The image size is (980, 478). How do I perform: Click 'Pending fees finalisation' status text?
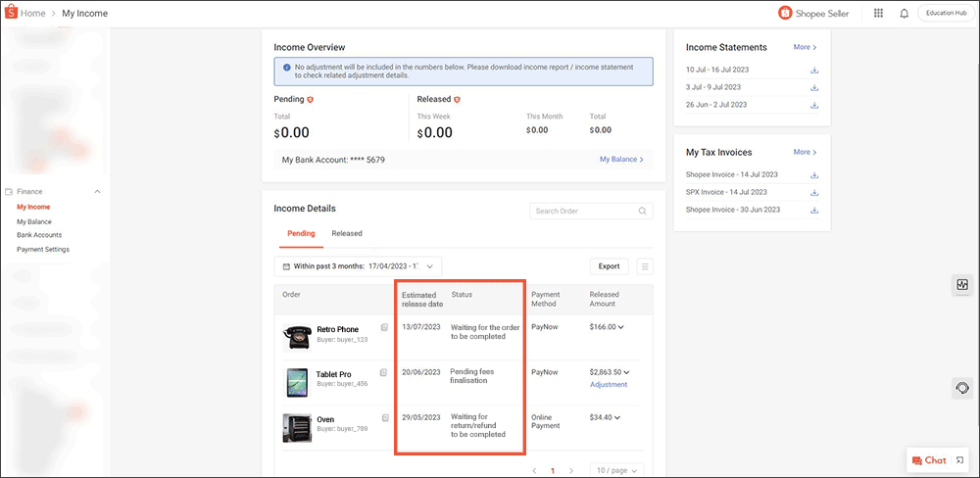tap(472, 375)
